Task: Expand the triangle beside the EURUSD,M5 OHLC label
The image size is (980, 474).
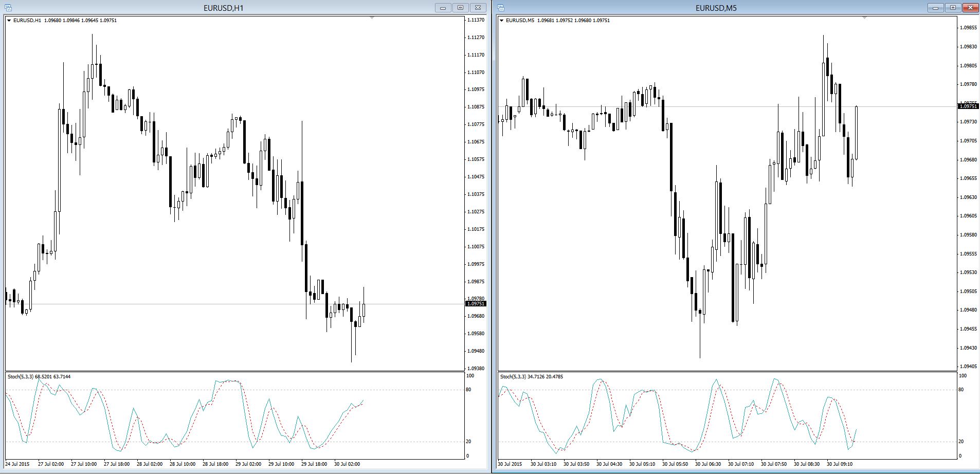Action: (x=501, y=21)
